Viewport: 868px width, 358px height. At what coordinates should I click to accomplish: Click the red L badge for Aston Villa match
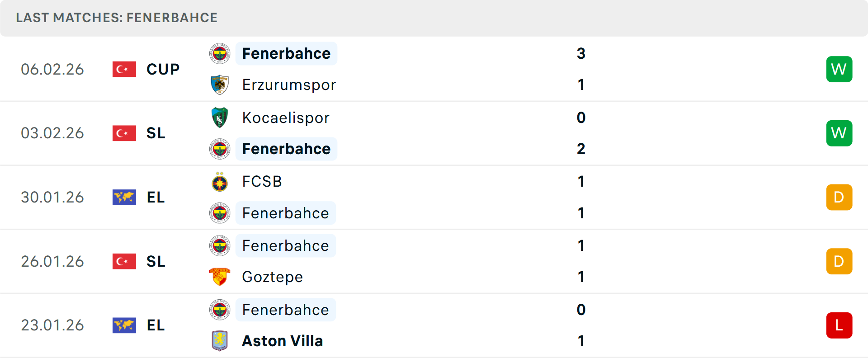(839, 325)
